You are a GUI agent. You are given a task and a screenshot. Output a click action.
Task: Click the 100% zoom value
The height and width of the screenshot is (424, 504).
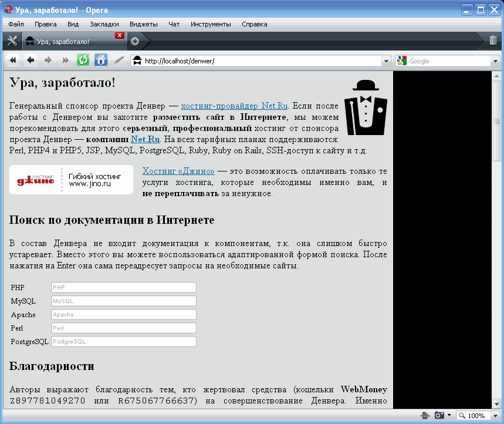coord(476,416)
